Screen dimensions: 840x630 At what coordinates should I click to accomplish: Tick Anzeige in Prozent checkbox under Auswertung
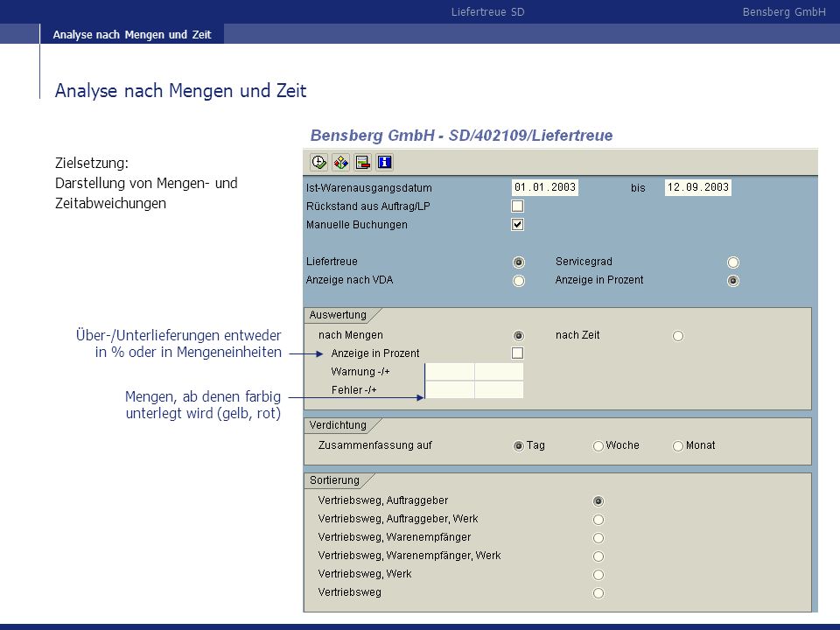pos(517,353)
